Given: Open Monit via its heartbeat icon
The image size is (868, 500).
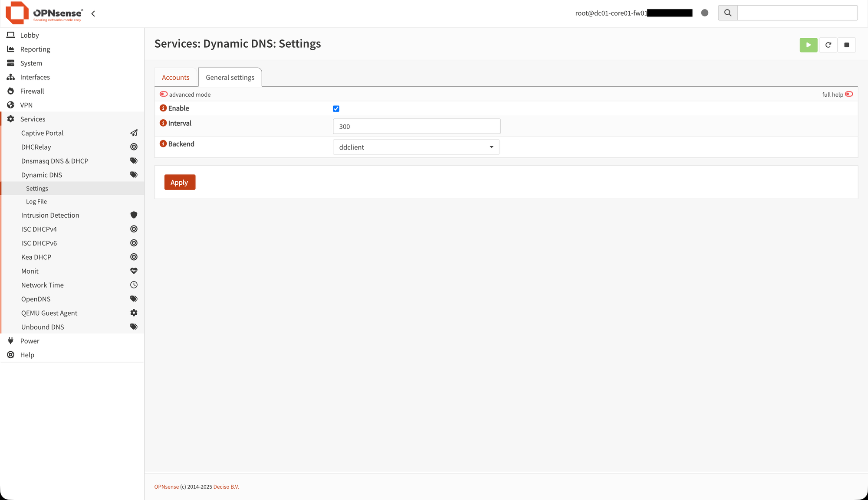Looking at the screenshot, I should click(133, 271).
